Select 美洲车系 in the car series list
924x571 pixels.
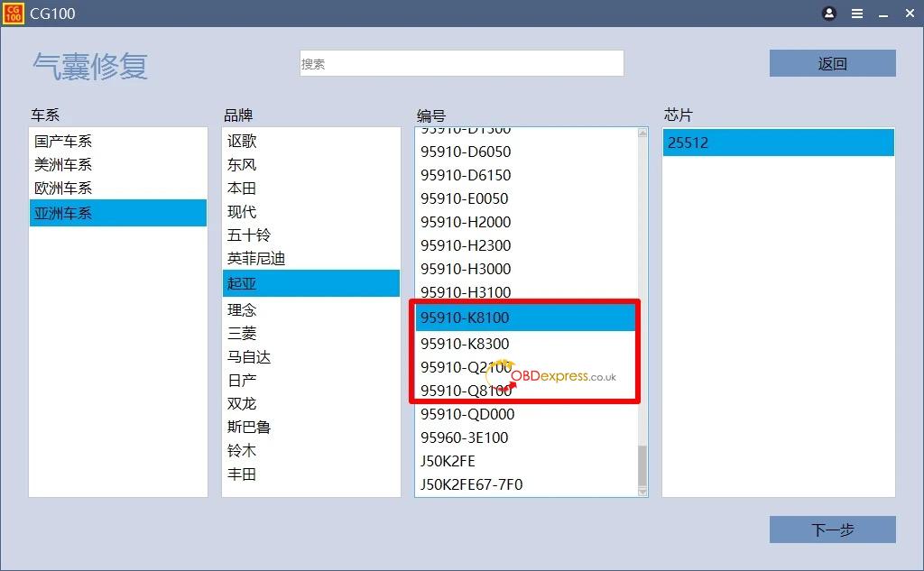point(63,165)
